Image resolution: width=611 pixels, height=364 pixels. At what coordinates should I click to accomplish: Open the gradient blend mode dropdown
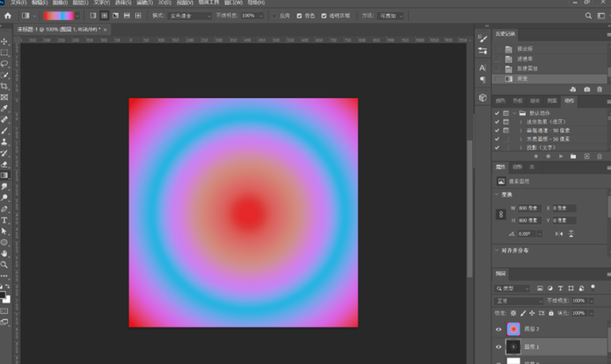190,16
